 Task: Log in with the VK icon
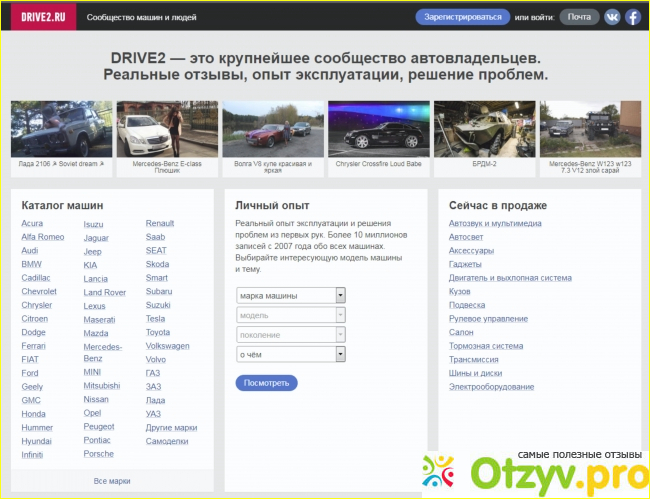pos(612,17)
